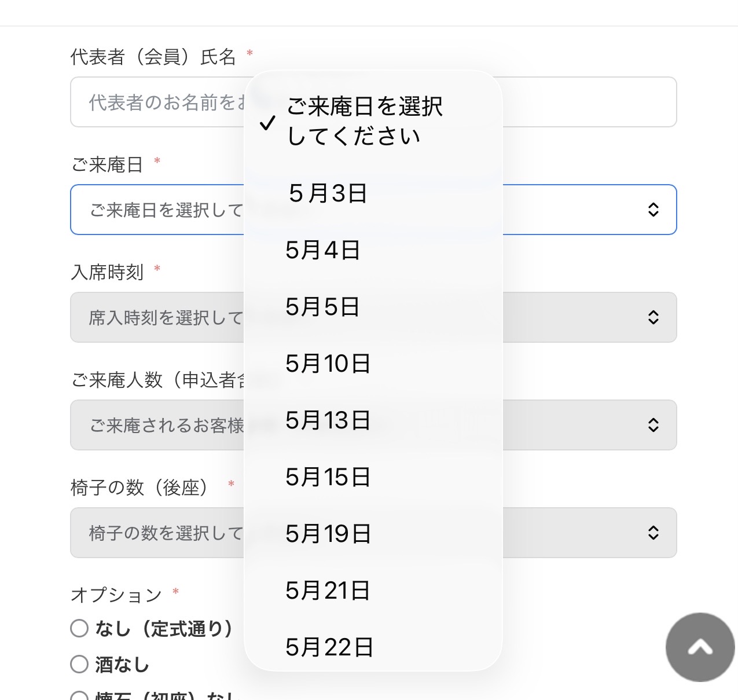Choose 5月3日 from the date list

[x=328, y=193]
